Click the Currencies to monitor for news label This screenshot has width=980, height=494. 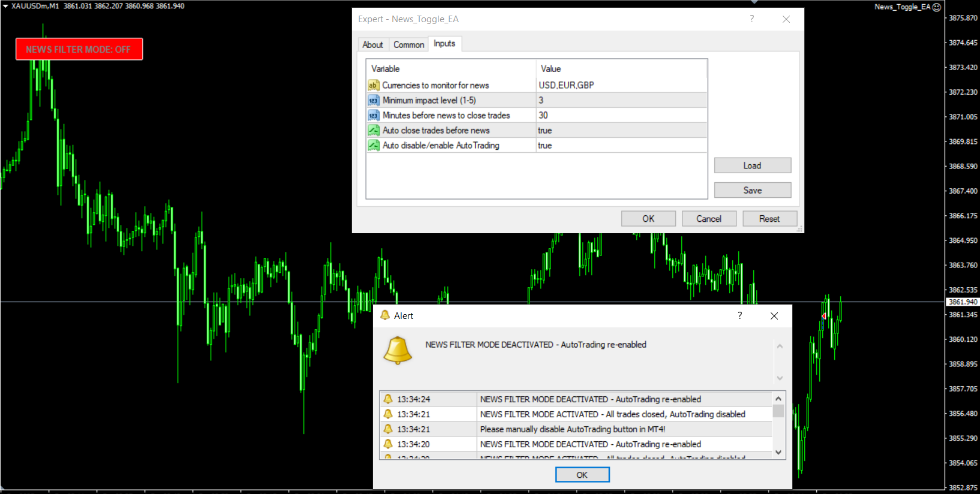pos(435,85)
